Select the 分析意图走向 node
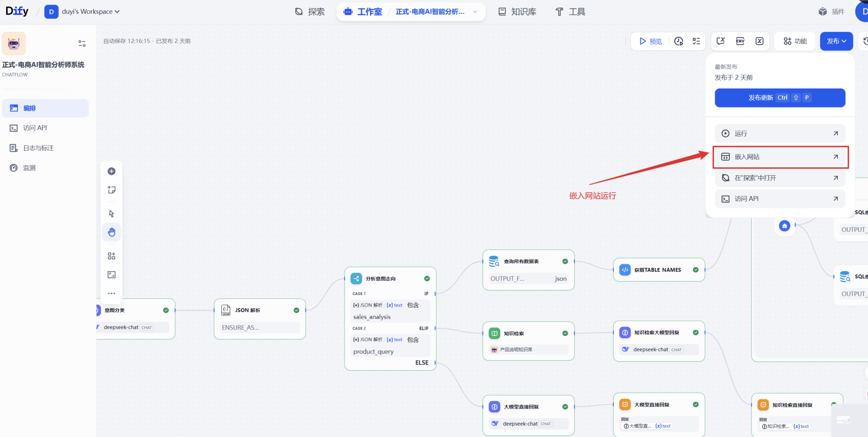The width and height of the screenshot is (868, 437). [x=390, y=279]
